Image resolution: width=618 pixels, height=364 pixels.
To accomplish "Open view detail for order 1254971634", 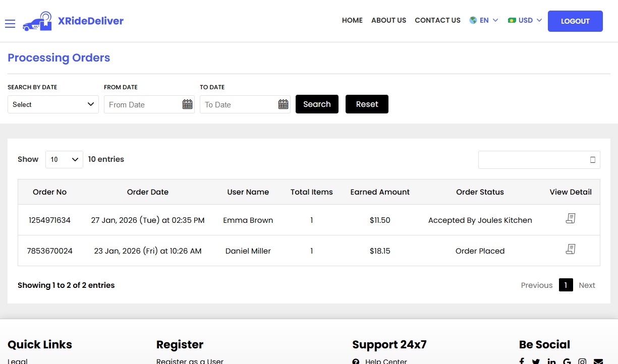I will tap(570, 218).
